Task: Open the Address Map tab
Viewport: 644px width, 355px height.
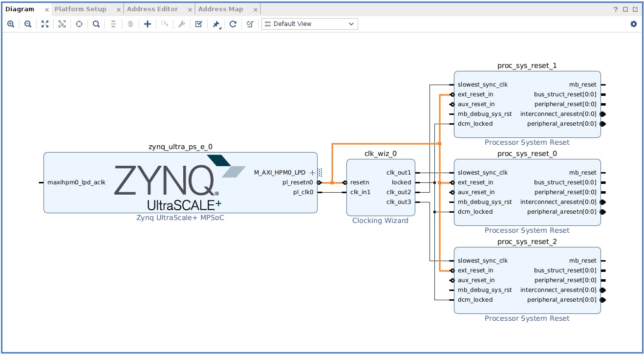Action: 221,9
